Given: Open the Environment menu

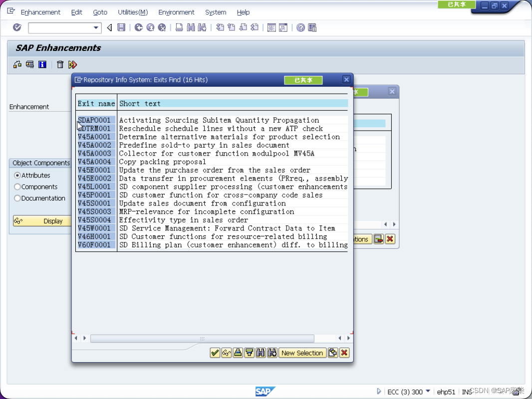Looking at the screenshot, I should click(x=176, y=12).
